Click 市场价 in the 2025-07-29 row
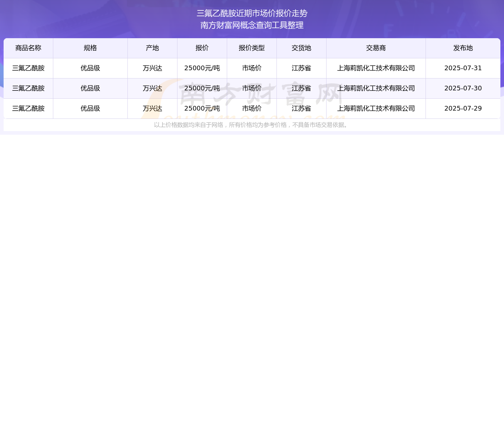Screen dimensions: 504x434 coord(252,108)
